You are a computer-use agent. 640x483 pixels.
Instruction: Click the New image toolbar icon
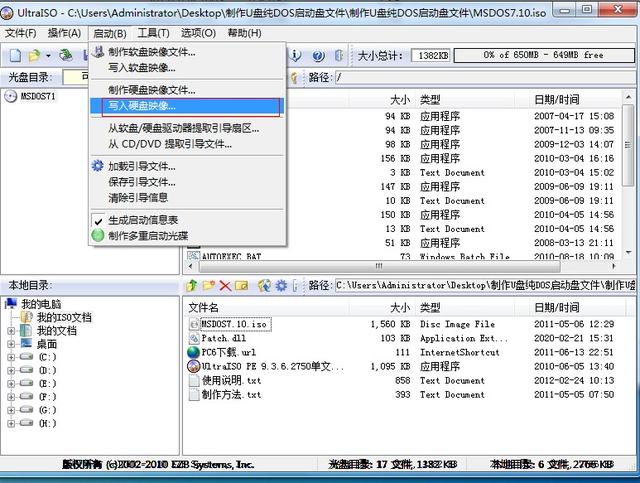[x=15, y=55]
